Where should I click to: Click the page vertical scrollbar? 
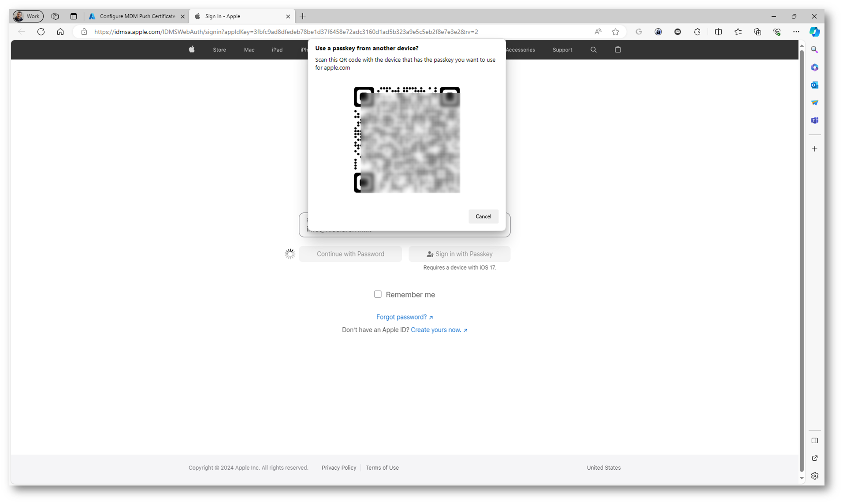[802, 261]
